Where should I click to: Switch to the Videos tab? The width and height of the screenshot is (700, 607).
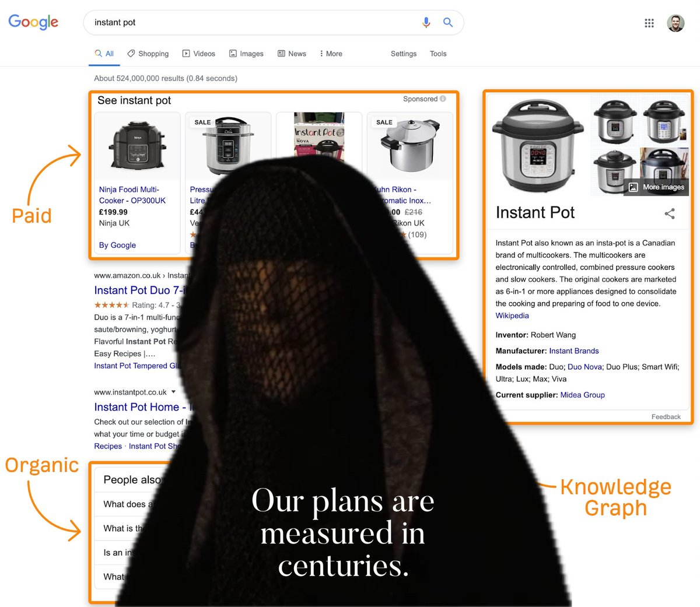tap(199, 54)
